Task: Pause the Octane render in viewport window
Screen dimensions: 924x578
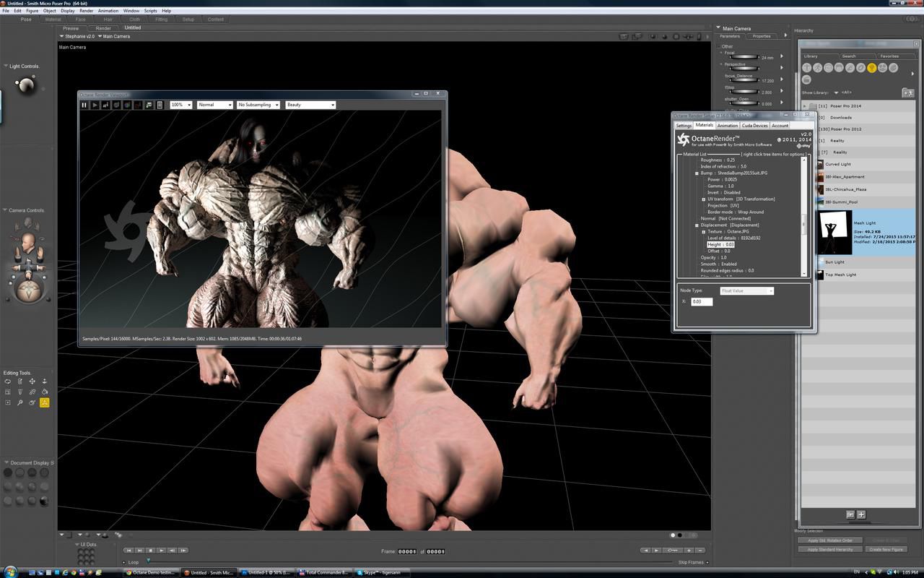Action: tap(84, 105)
